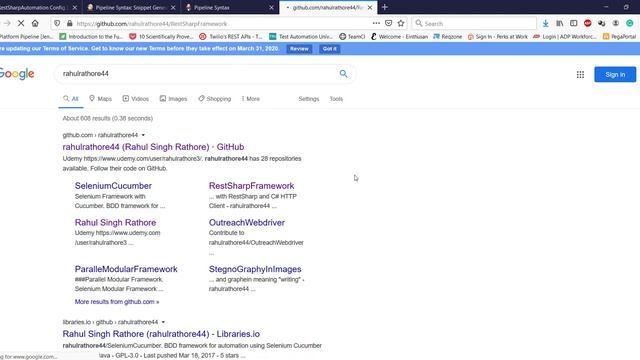The width and height of the screenshot is (640, 360).
Task: Close the Pipeline Syntax tab
Action: coord(271,7)
